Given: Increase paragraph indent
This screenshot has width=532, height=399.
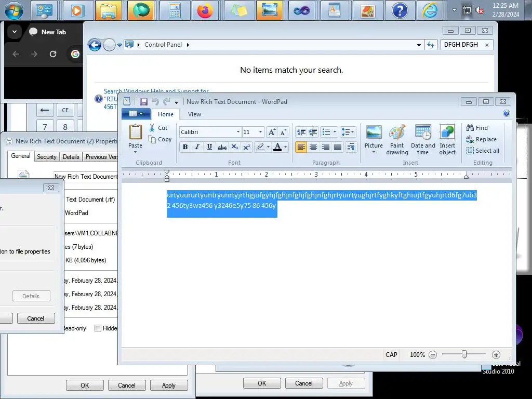Looking at the screenshot, I should (x=313, y=131).
